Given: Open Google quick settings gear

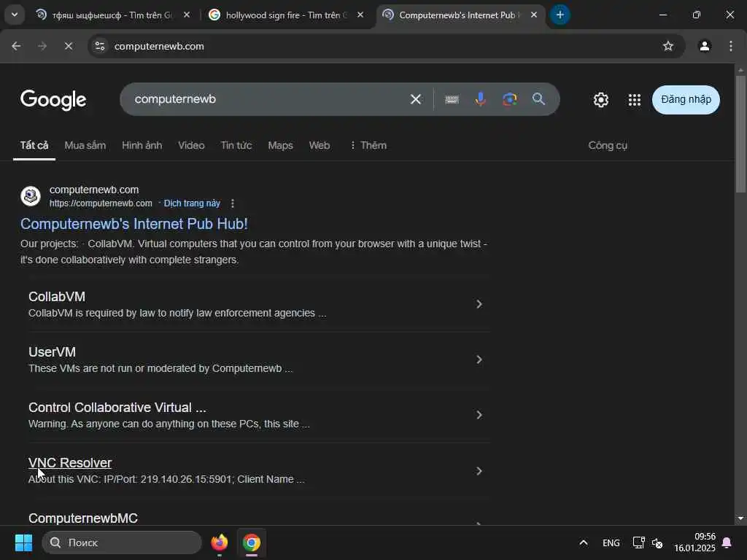Looking at the screenshot, I should [x=601, y=99].
